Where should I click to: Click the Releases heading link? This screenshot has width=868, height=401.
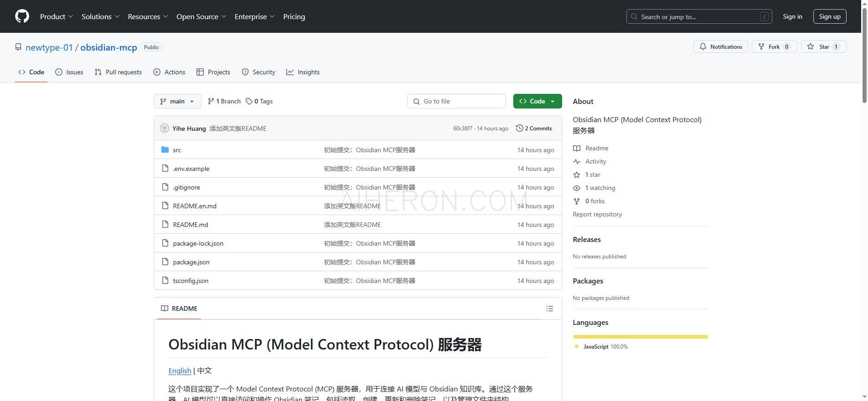point(587,240)
